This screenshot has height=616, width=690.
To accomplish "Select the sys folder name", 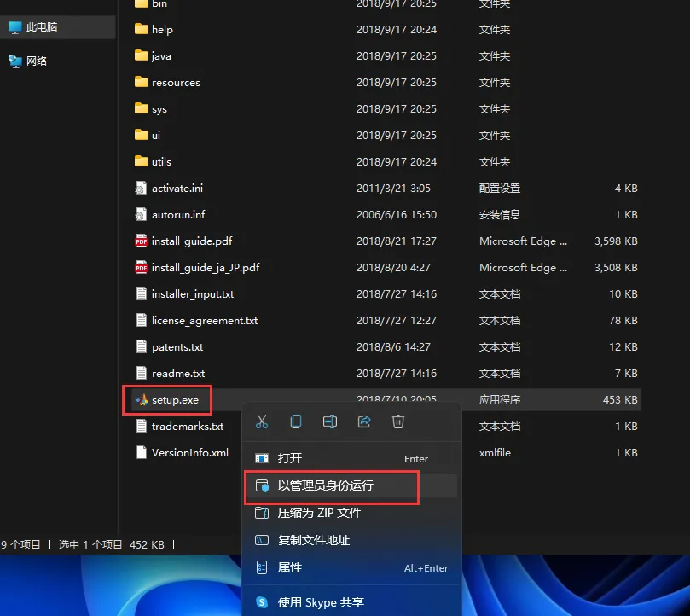I will click(159, 109).
